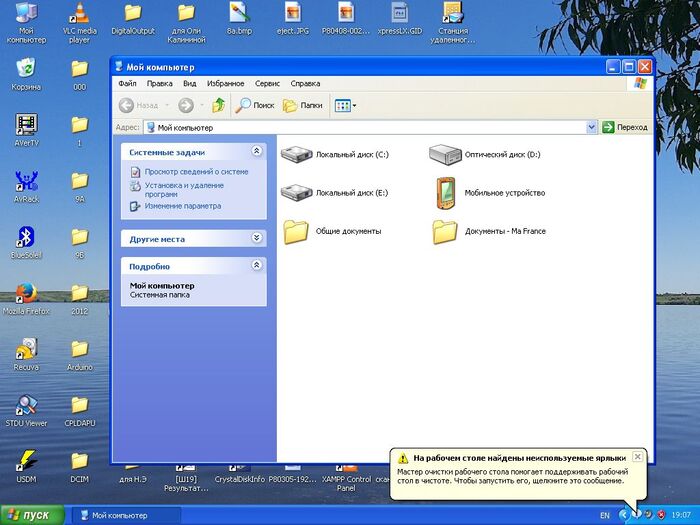700x525 pixels.
Task: Click Просмотр сведений о системе link
Action: click(x=196, y=172)
